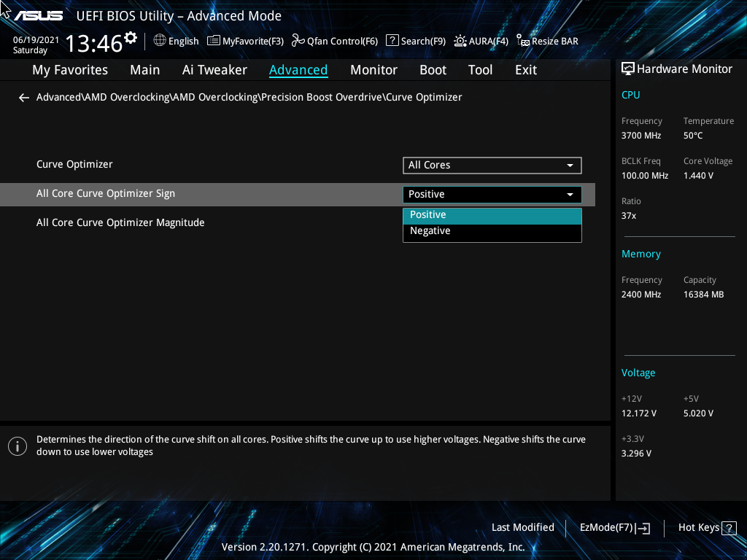This screenshot has height=560, width=747.
Task: Collapse the Curve Optimizer Sign dropdown
Action: (492, 194)
